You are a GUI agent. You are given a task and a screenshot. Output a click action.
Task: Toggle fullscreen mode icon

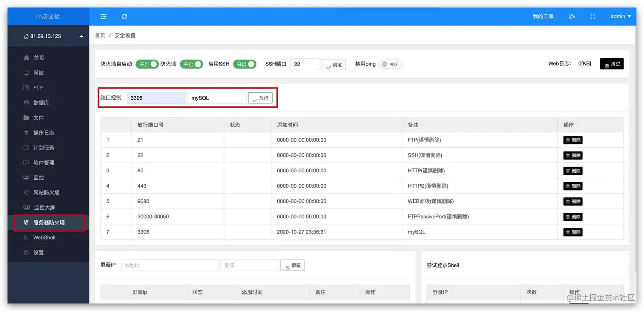tap(592, 17)
